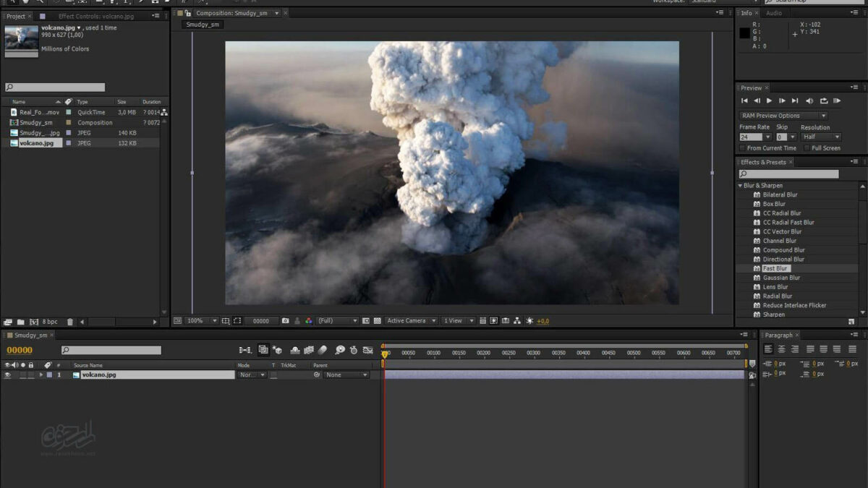The image size is (868, 488).
Task: Select the Gaussian Blur effect
Action: tap(781, 278)
